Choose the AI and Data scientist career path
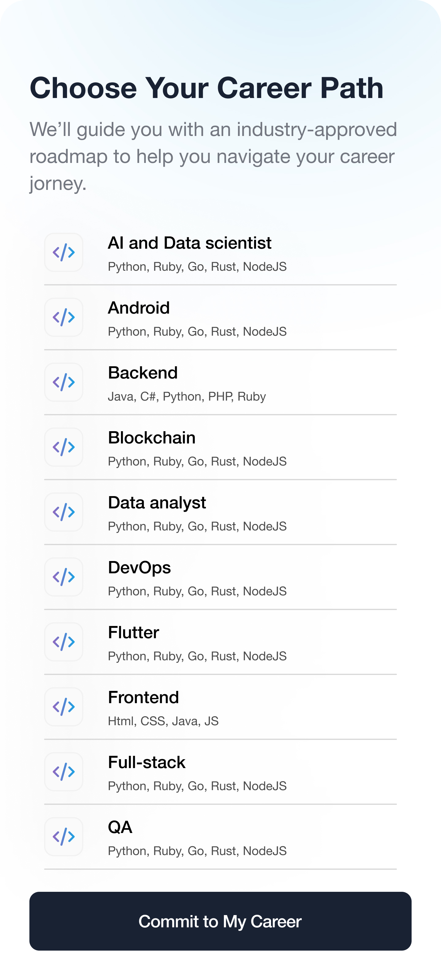Viewport: 441px width, 980px height. pos(190,243)
